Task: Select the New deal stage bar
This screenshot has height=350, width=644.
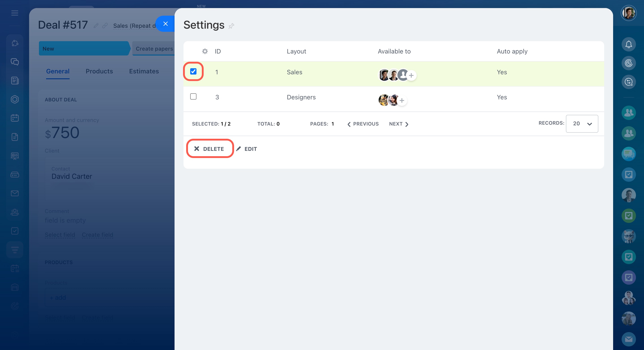Action: click(x=84, y=49)
